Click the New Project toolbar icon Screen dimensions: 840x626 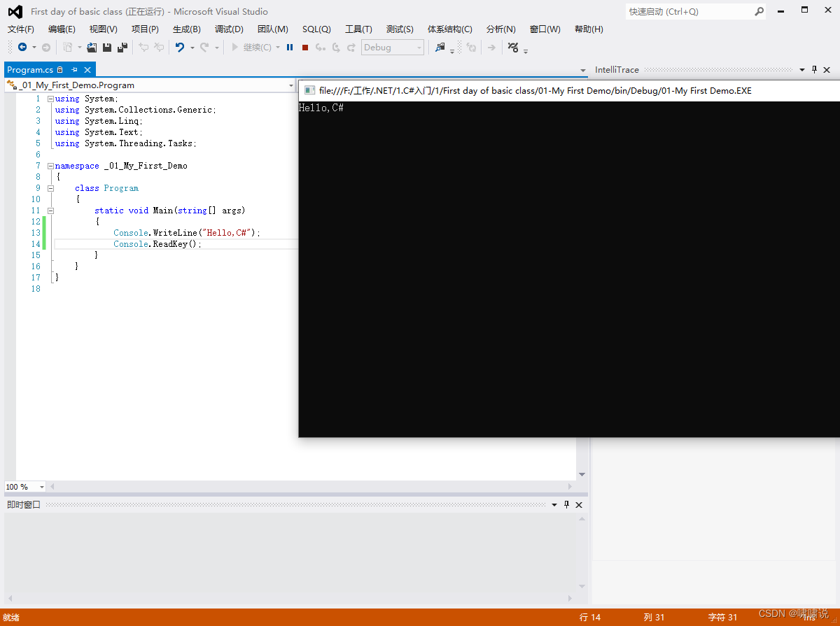click(x=68, y=47)
